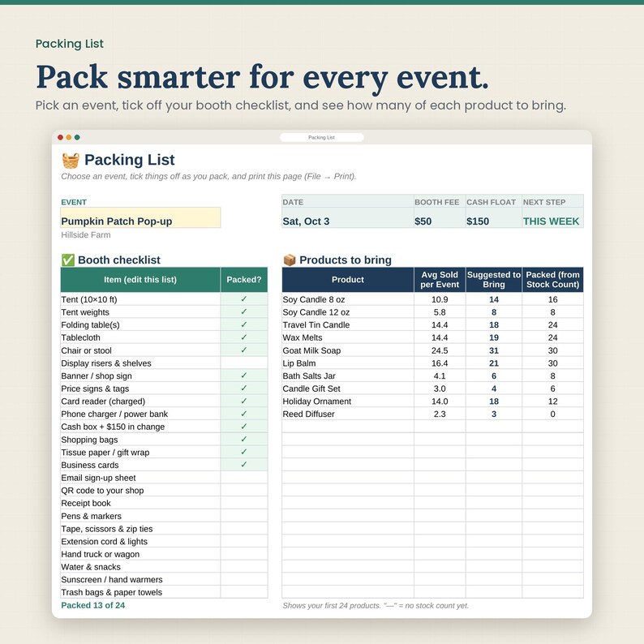Select the Candle Gift Set product cell
Image resolution: width=644 pixels, height=644 pixels.
click(348, 389)
